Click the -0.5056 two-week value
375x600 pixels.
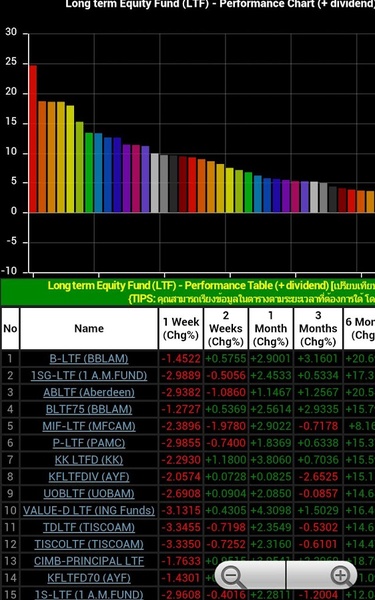[226, 375]
